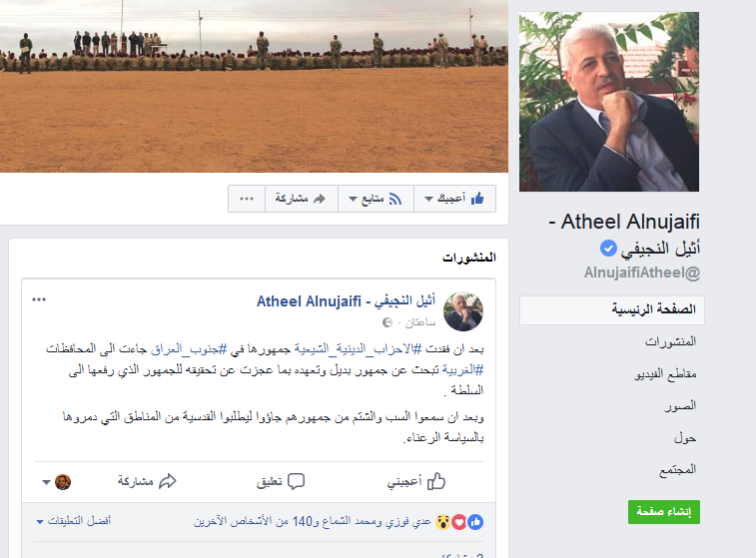756x558 pixels.
Task: Click the blue verified badge
Action: [x=608, y=249]
